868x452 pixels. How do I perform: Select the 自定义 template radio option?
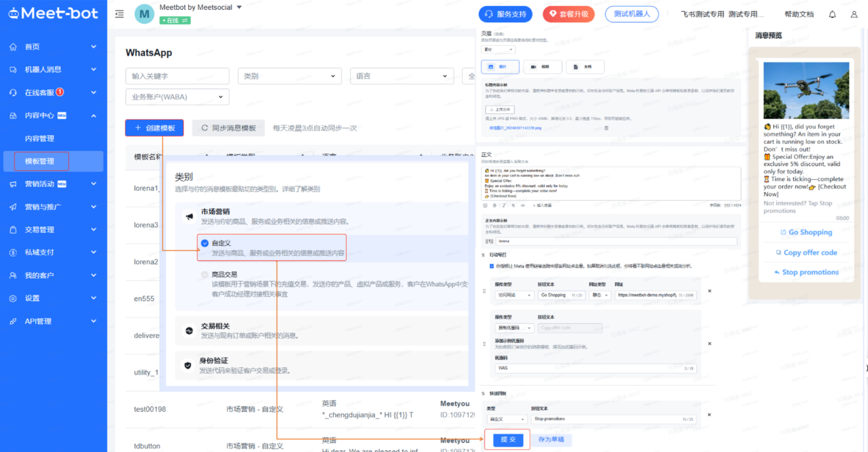tap(205, 243)
